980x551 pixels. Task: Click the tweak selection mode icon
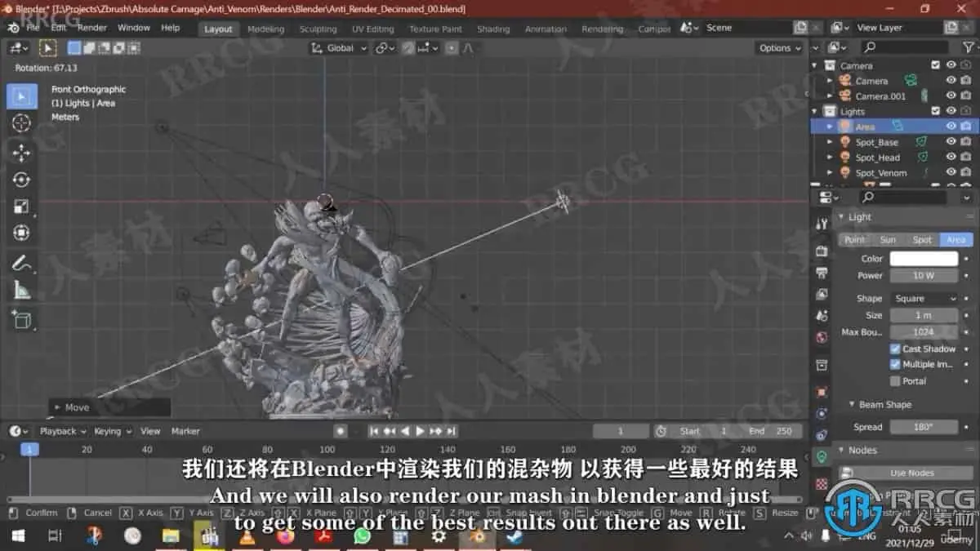pyautogui.click(x=48, y=48)
